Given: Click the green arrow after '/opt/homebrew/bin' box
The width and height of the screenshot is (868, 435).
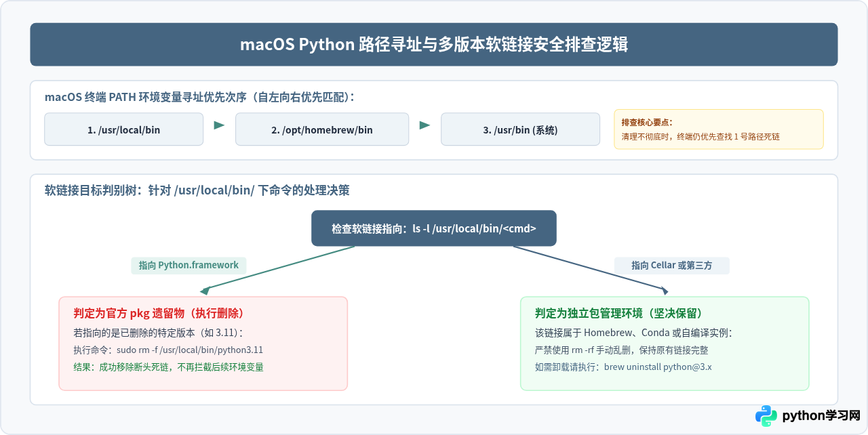Looking at the screenshot, I should (x=425, y=125).
